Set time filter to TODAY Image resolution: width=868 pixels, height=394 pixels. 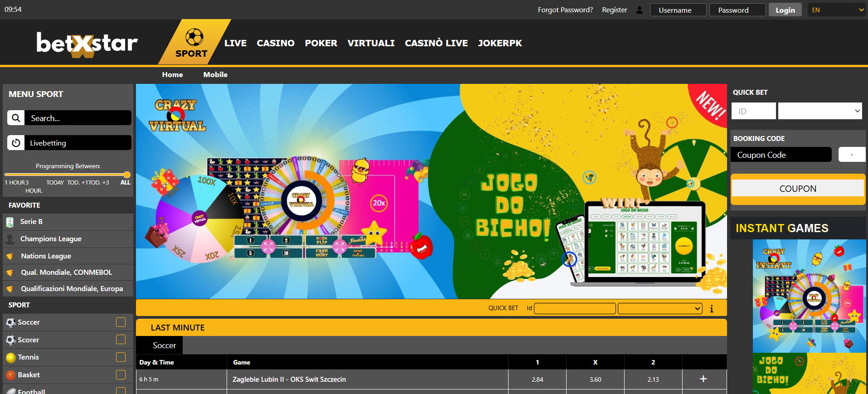[x=55, y=182]
